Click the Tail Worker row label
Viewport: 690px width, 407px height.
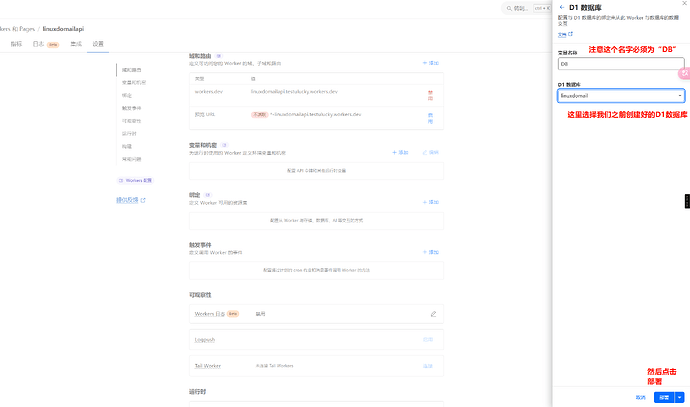[208, 366]
